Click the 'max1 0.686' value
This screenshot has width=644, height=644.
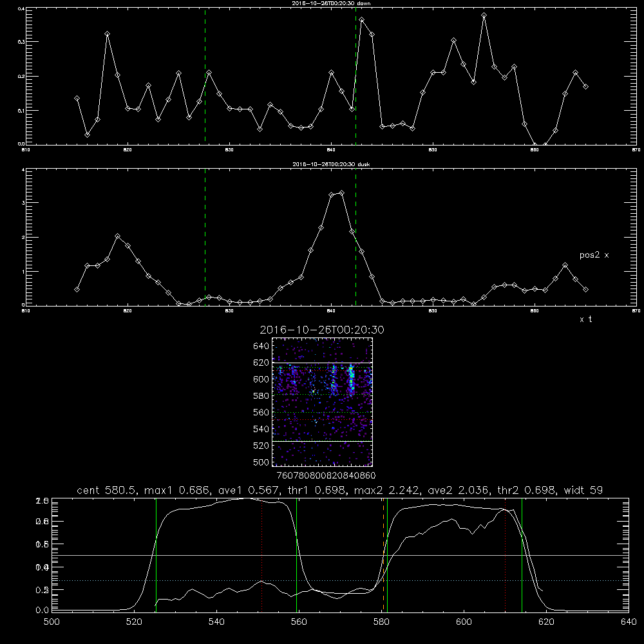click(176, 490)
